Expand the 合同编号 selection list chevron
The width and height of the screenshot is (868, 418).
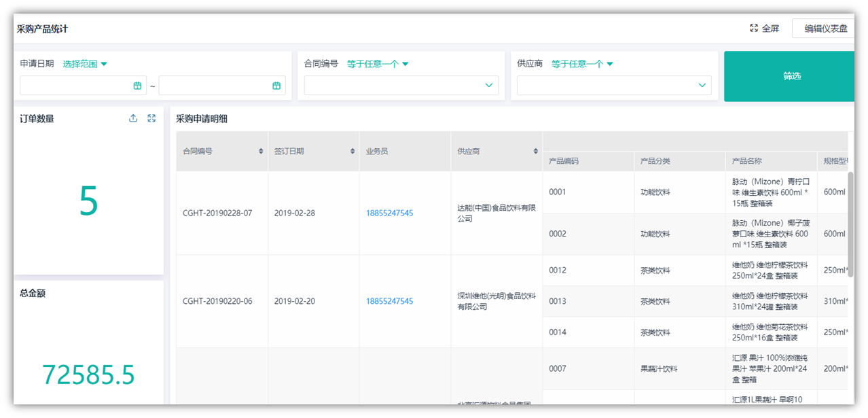488,85
